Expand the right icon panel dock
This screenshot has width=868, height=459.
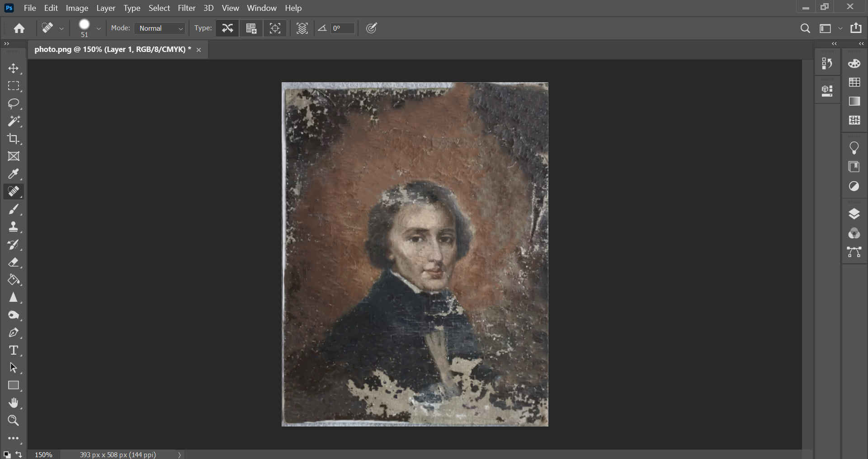click(861, 44)
